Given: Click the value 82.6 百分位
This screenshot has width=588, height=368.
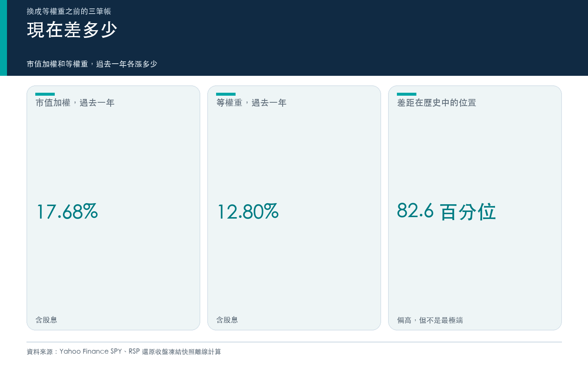Looking at the screenshot, I should 447,212.
